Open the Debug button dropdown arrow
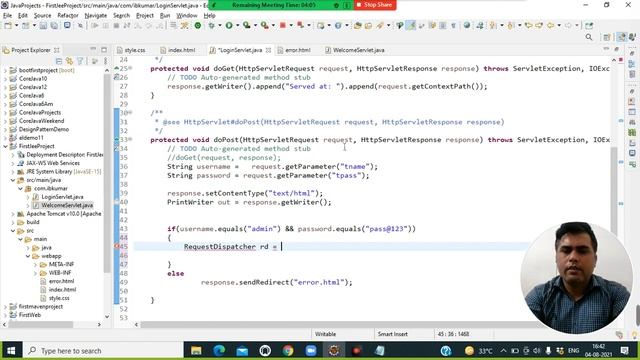 click(x=220, y=25)
